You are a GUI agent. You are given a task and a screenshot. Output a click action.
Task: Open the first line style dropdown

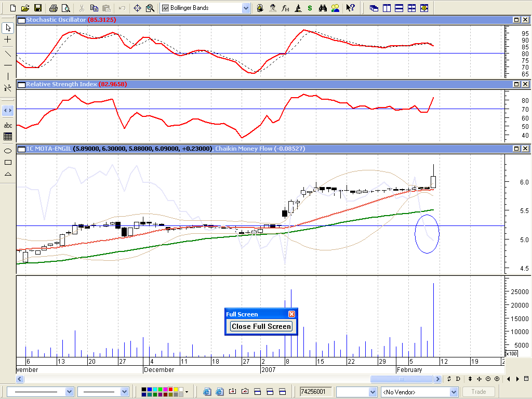69,392
